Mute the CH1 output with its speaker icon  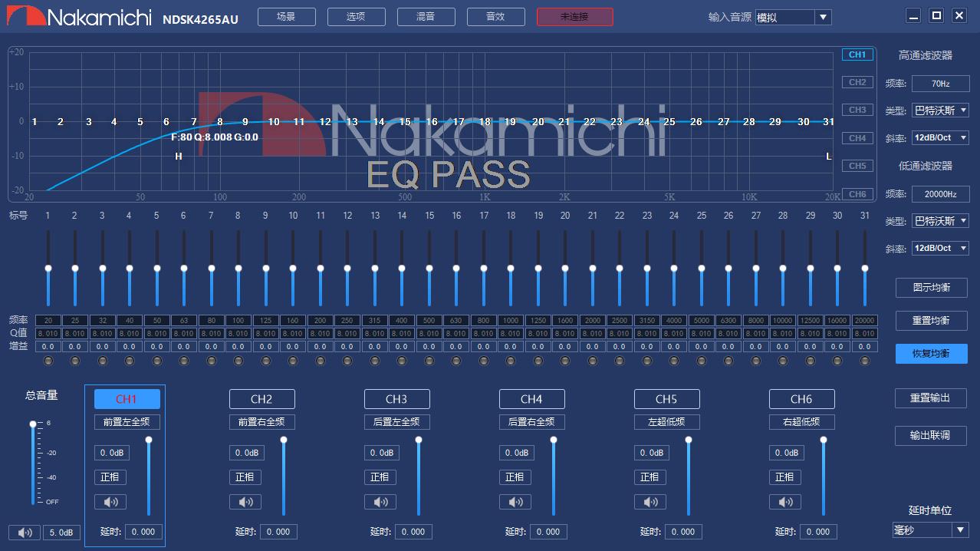110,502
